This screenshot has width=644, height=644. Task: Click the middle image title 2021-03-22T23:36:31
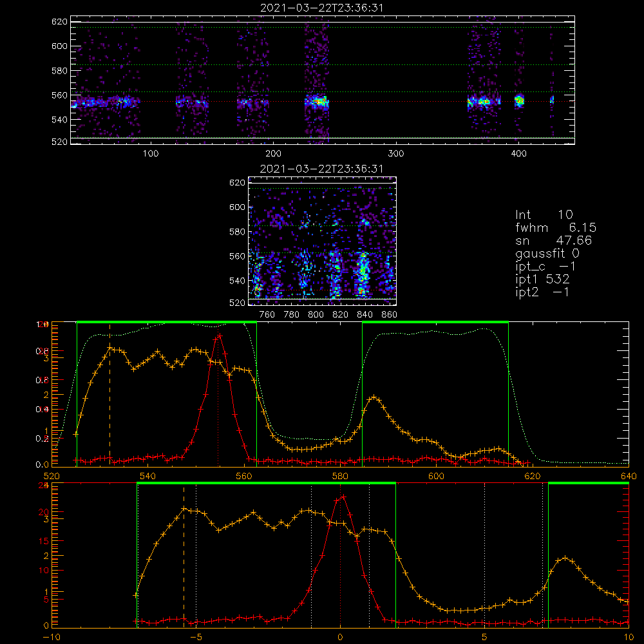(x=321, y=169)
